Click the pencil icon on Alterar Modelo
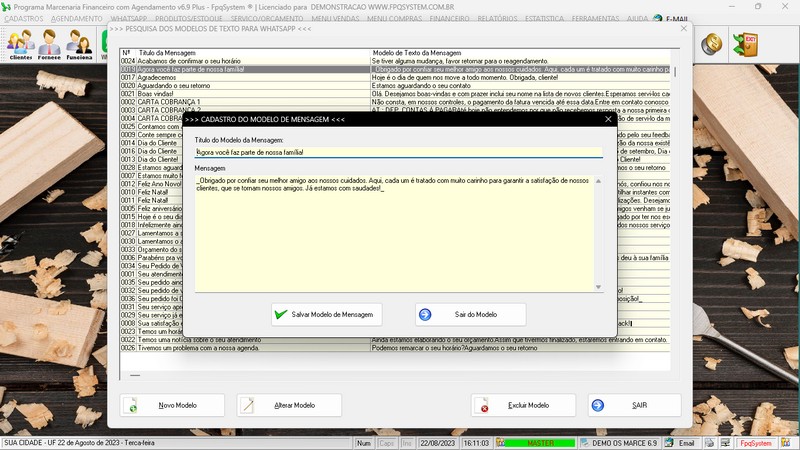The width and height of the screenshot is (800, 450). coord(248,405)
